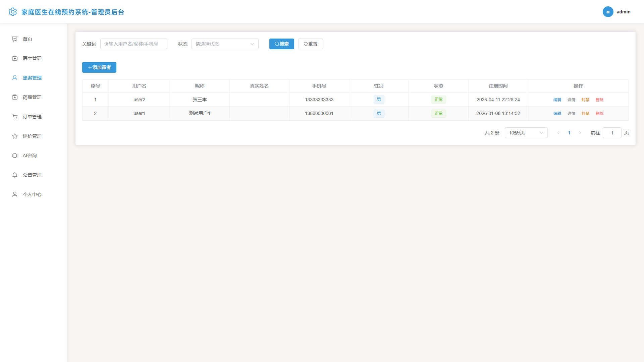644x362 pixels.
Task: Open 订单管理 menu item
Action: click(34, 117)
